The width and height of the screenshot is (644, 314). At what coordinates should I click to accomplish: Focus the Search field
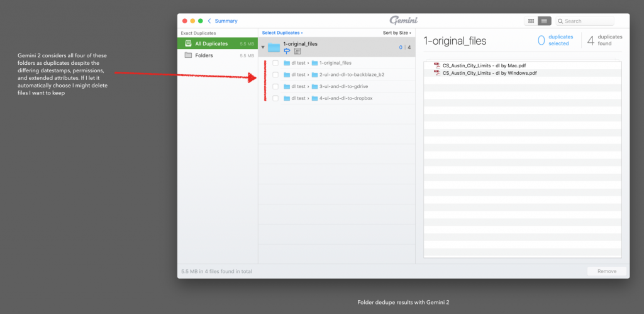[x=585, y=21]
